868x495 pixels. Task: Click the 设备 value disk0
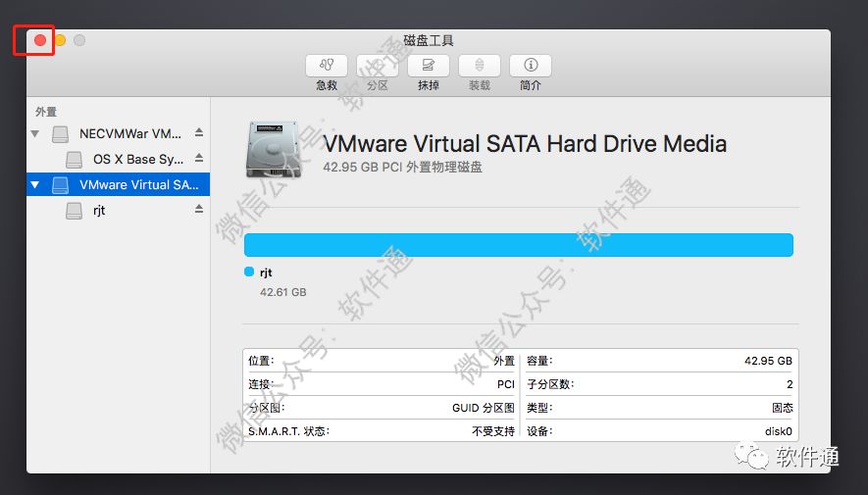click(x=779, y=431)
